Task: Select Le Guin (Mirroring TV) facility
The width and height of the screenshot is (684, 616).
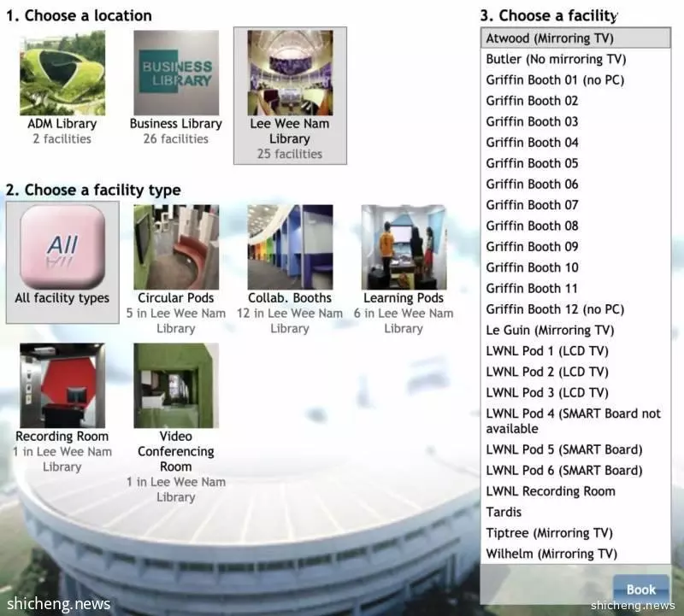Action: pos(575,330)
